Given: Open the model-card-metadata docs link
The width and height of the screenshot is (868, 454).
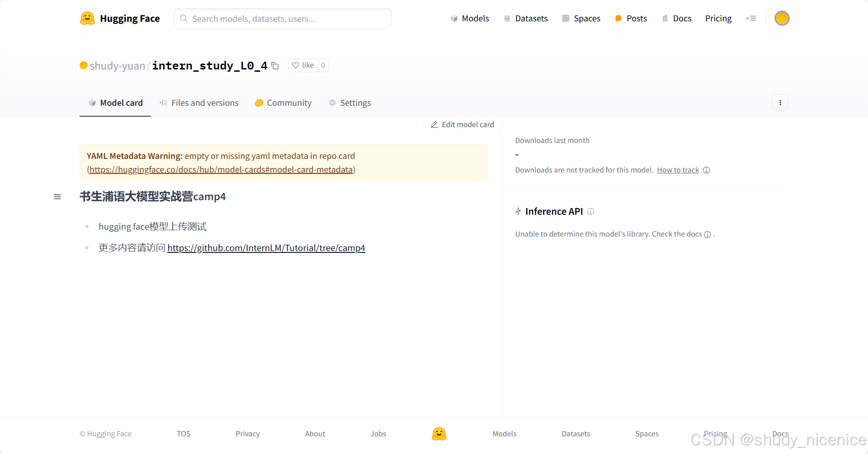Looking at the screenshot, I should [221, 169].
